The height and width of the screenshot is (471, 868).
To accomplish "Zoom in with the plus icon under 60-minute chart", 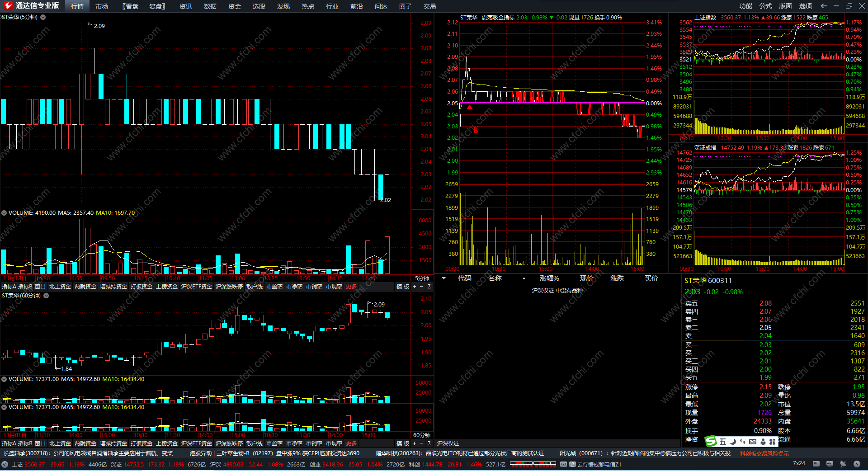I will tap(414, 443).
